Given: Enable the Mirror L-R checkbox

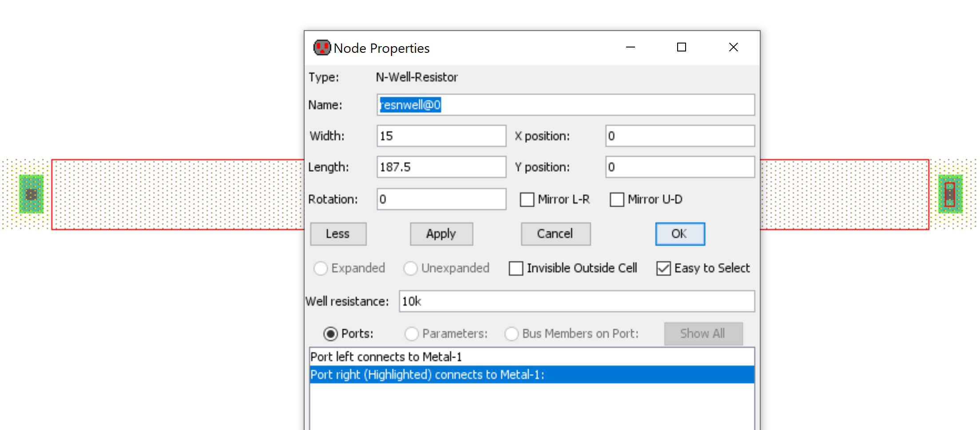Looking at the screenshot, I should tap(527, 200).
